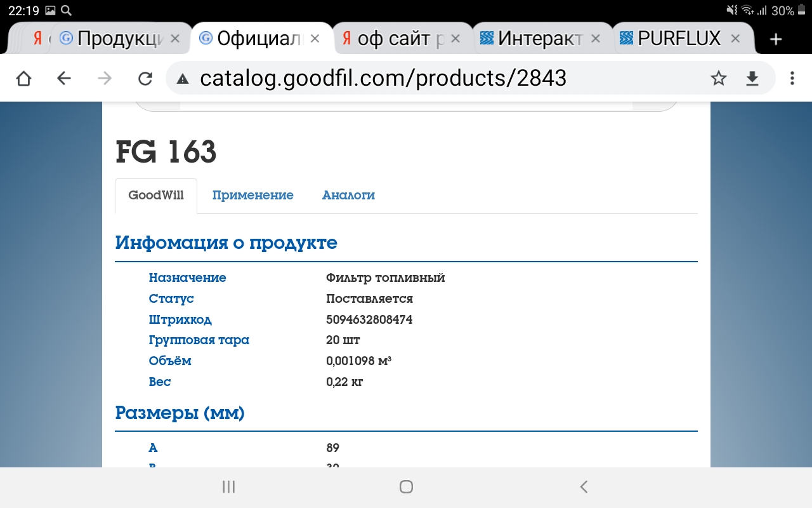Tap the Инфомация о продукте heading
Image resolution: width=812 pixels, height=508 pixels.
tap(226, 243)
